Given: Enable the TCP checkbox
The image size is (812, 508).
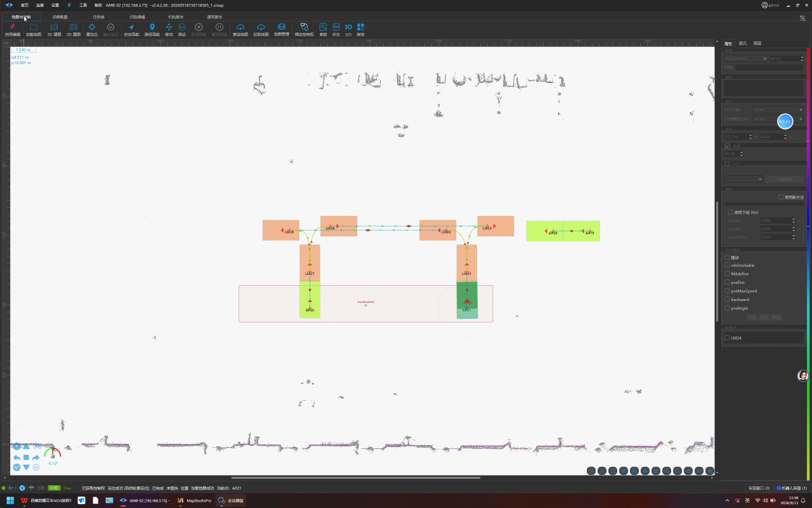Looking at the screenshot, I should [727, 164].
